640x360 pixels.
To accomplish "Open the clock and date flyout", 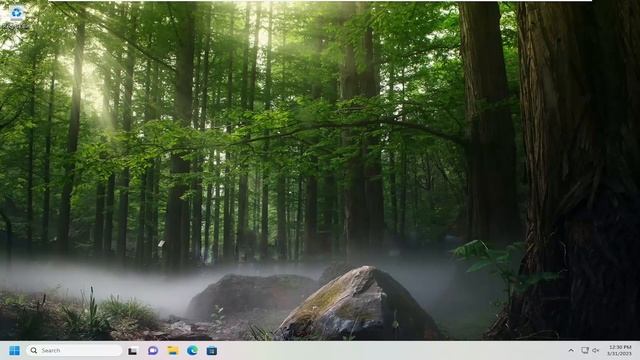I will pos(620,350).
